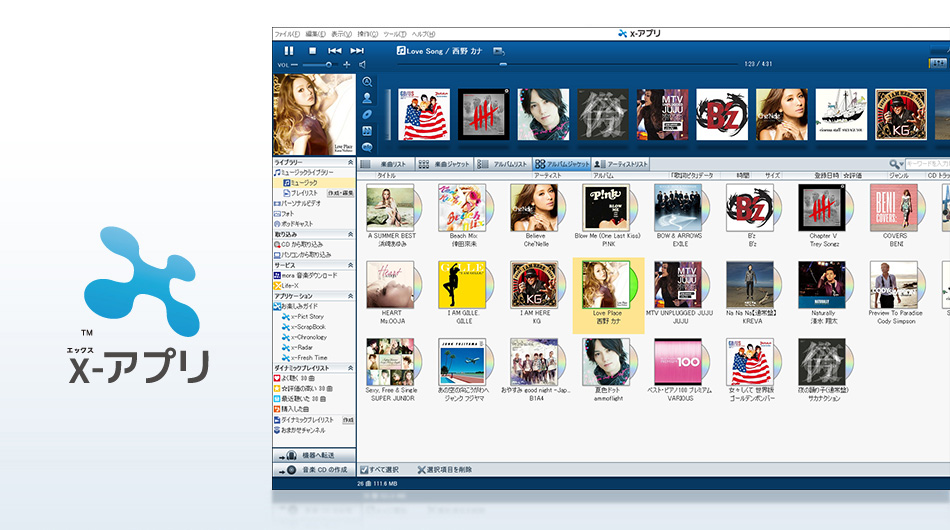Select the artist icon in channel sidebar
Image resolution: width=950 pixels, height=530 pixels.
[367, 98]
